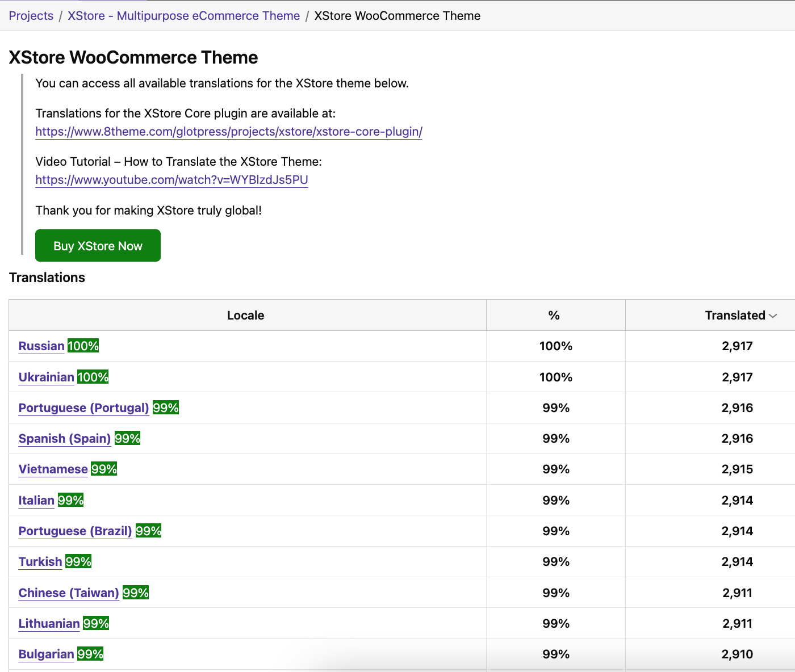The image size is (795, 672).
Task: Open the Lithuanian locale link
Action: 49,624
